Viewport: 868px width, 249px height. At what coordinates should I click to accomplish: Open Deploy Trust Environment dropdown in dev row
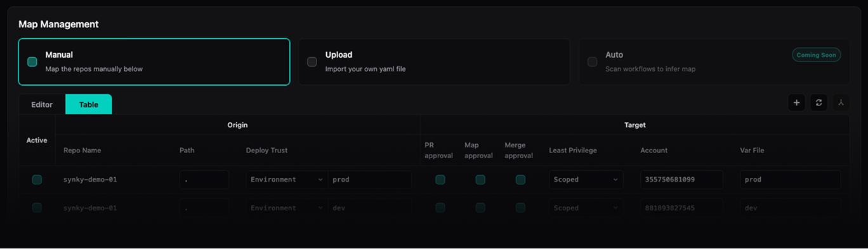pos(287,208)
